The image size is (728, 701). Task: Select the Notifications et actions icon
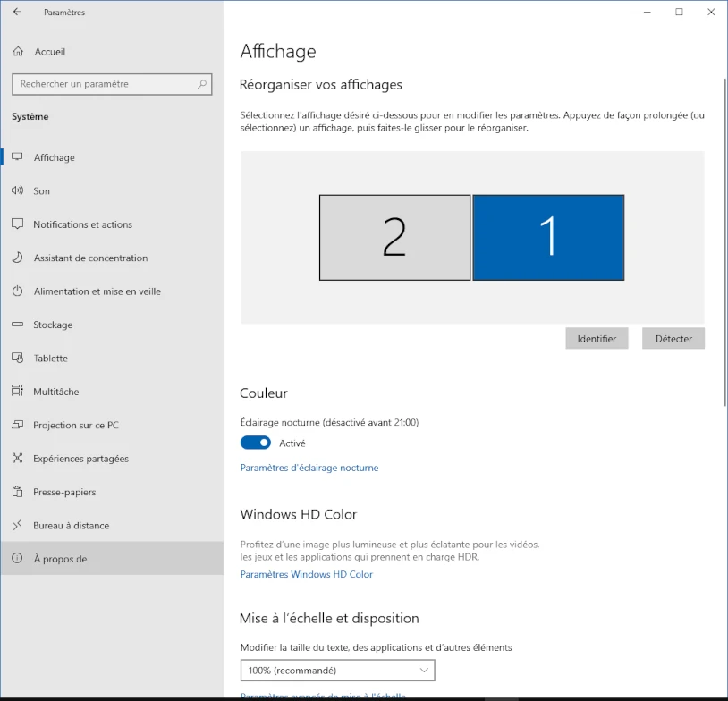click(19, 224)
